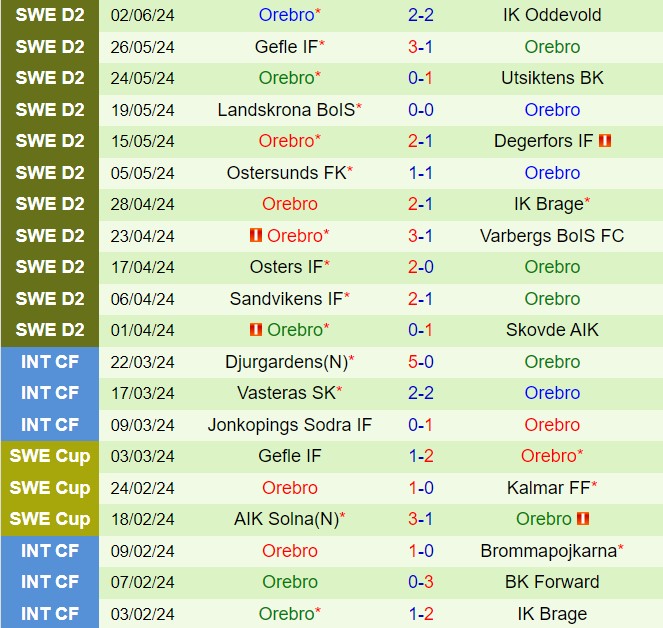Screen dimensions: 663x628
Task: Click red card icon in Skovde AIK match row
Action: pos(256,330)
